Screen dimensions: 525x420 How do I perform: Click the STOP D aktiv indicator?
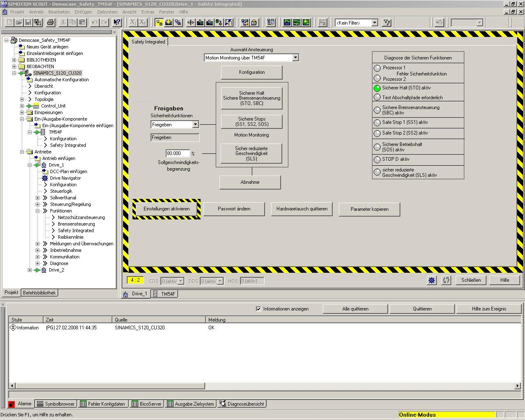(377, 160)
